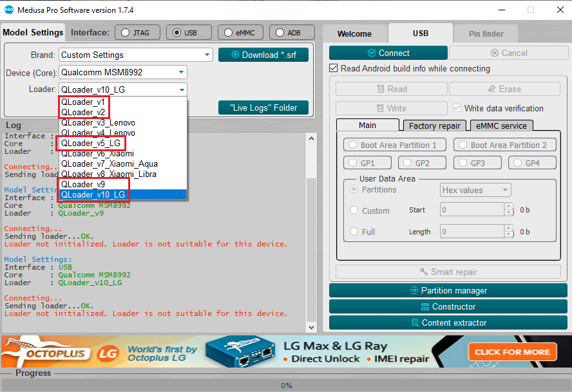Click the Model Settings tab

33,32
